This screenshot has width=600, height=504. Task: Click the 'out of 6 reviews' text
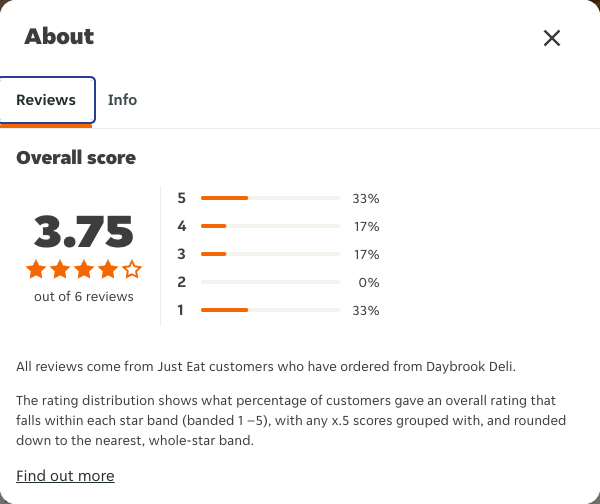[x=84, y=297]
